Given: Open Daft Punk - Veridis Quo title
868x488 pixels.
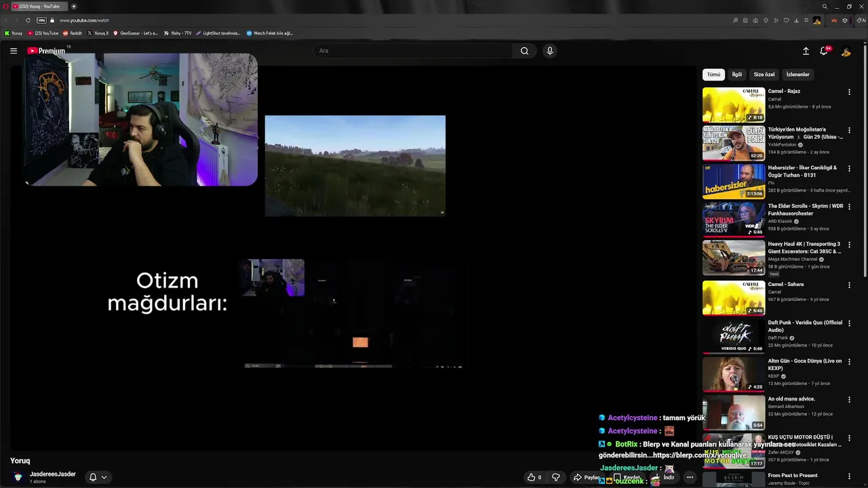Looking at the screenshot, I should [805, 326].
